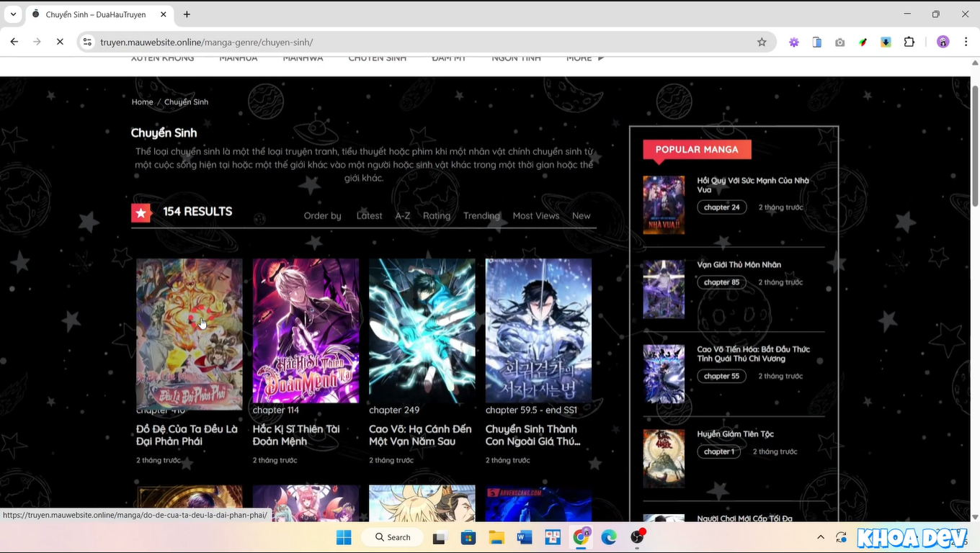Open Đồ Đệ Của Ta Đều Là Đại Phản Phái cover
This screenshot has height=553, width=980.
tap(190, 333)
